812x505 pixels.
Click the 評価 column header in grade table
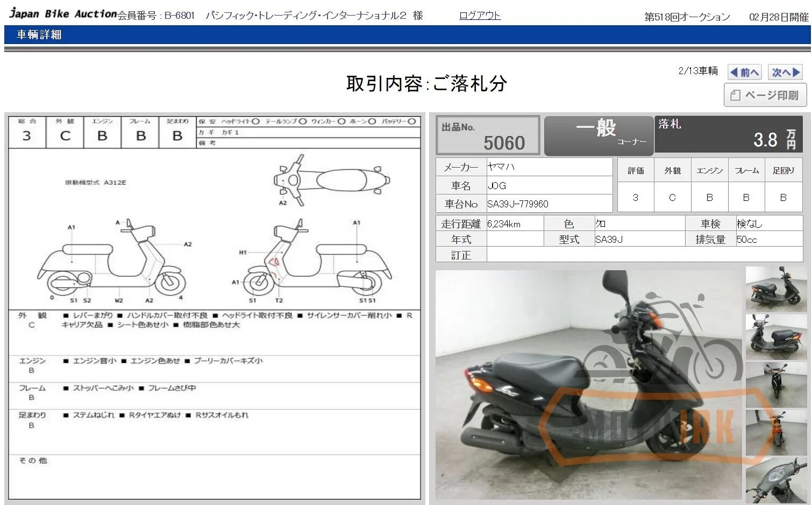tap(636, 170)
